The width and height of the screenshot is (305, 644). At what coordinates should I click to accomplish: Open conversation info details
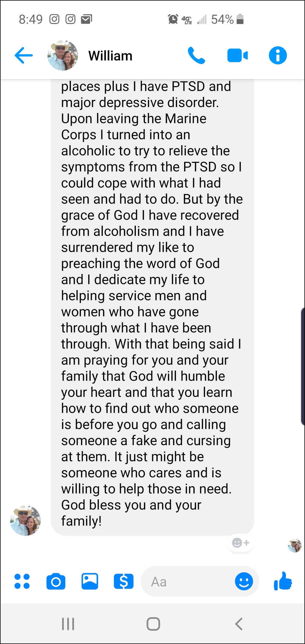pyautogui.click(x=278, y=55)
